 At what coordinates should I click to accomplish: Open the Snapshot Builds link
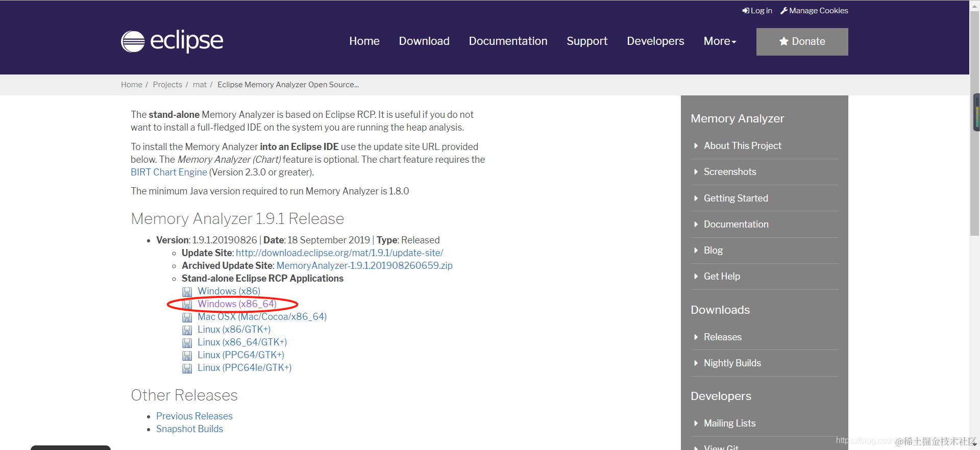190,429
